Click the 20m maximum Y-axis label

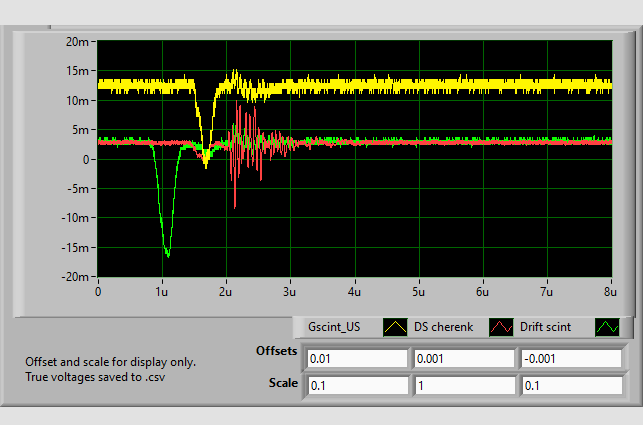coord(79,42)
